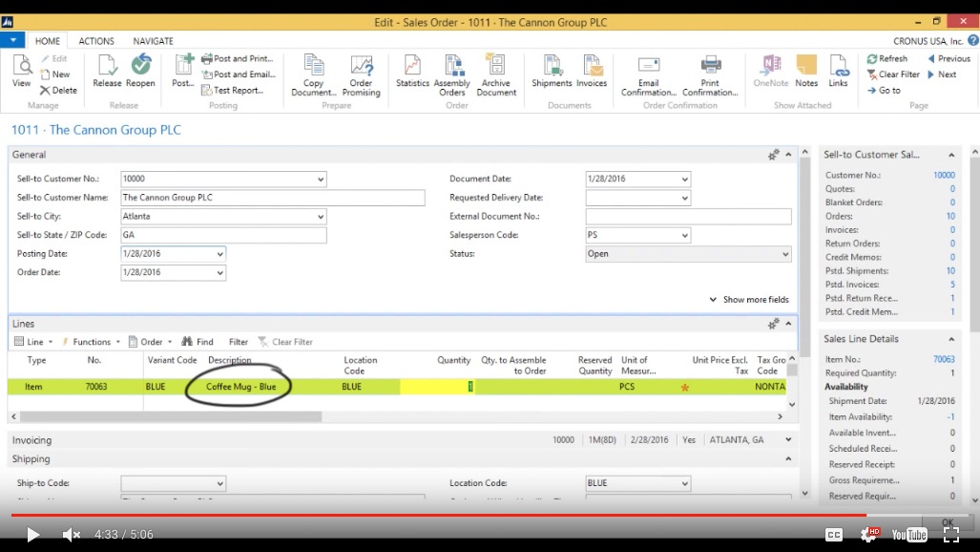The height and width of the screenshot is (552, 980).
Task: Open Line menu in Lines toolbar
Action: (x=33, y=342)
